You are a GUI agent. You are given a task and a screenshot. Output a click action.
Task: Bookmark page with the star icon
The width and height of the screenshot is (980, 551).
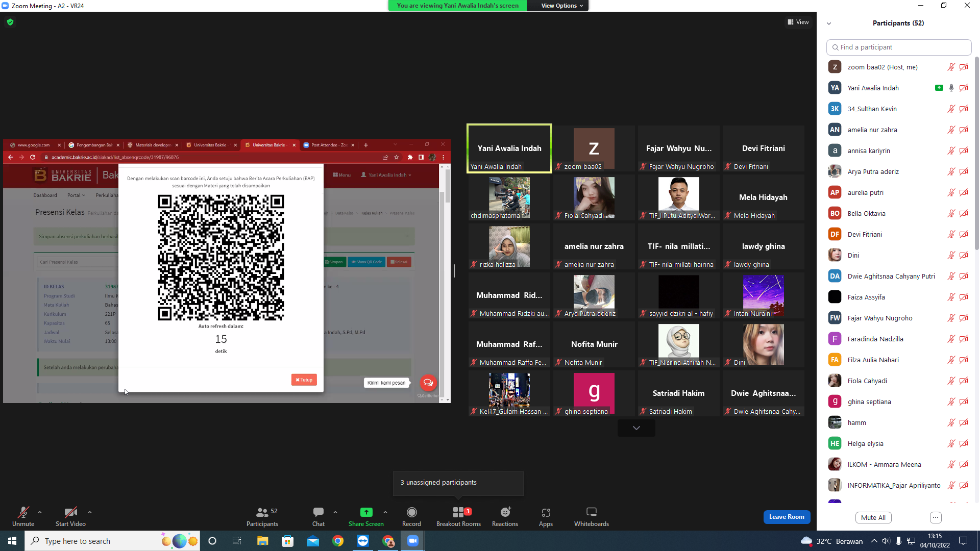click(x=397, y=157)
